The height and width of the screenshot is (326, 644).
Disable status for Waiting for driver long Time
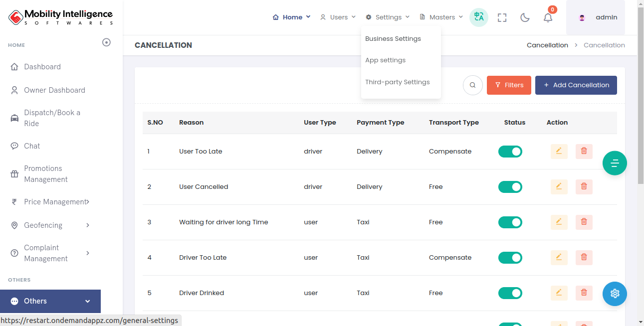click(510, 222)
